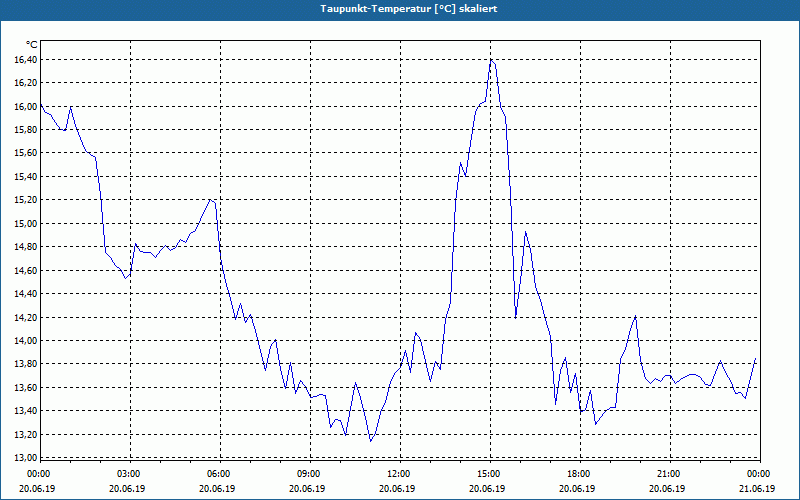The width and height of the screenshot is (800, 500).
Task: Click the 15,40 axis value
Action: coord(25,177)
